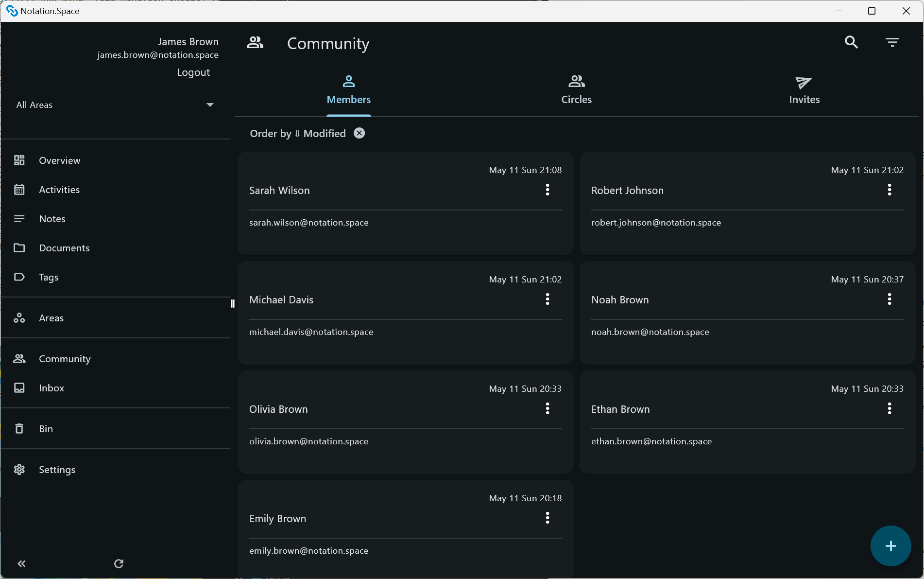924x579 pixels.
Task: Open the Bin in sidebar
Action: click(46, 429)
